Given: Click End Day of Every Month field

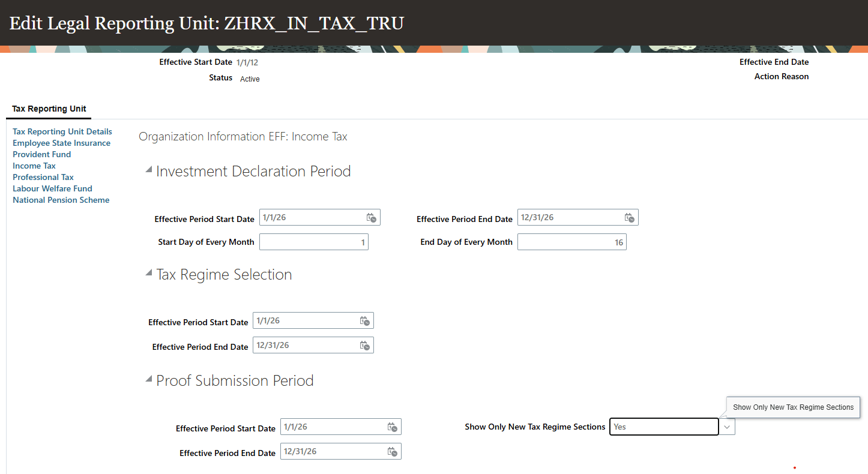Looking at the screenshot, I should pos(572,242).
